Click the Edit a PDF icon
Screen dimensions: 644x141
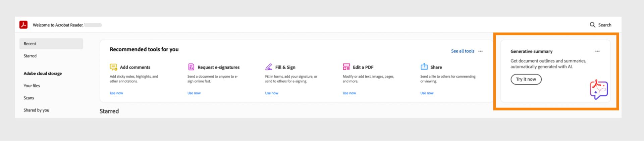(x=346, y=67)
